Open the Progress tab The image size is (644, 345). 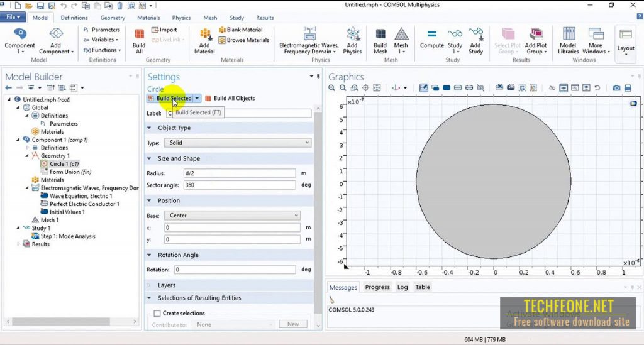click(377, 287)
